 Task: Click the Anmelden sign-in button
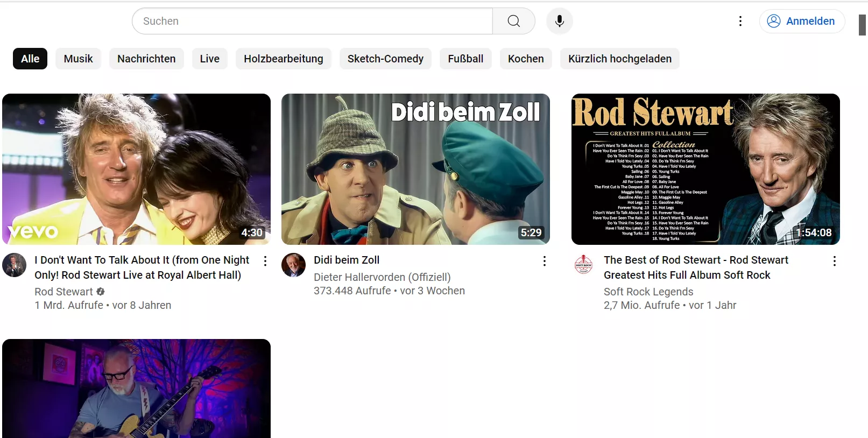(x=802, y=21)
